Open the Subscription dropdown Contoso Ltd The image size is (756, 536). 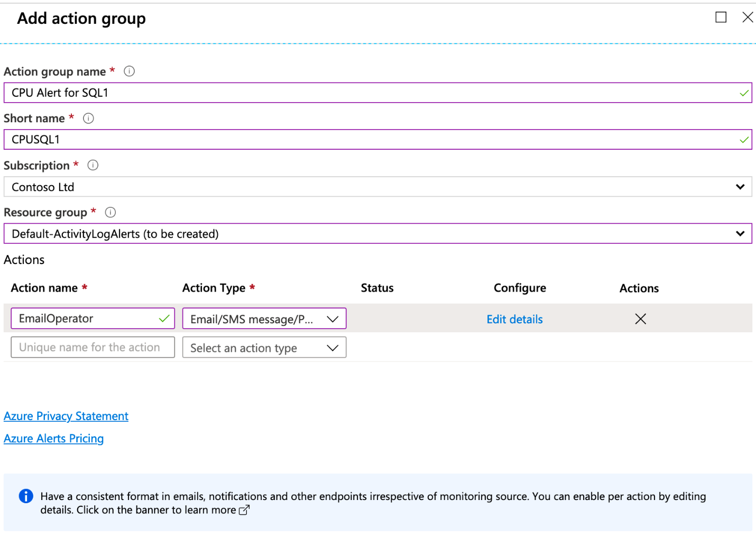point(377,187)
